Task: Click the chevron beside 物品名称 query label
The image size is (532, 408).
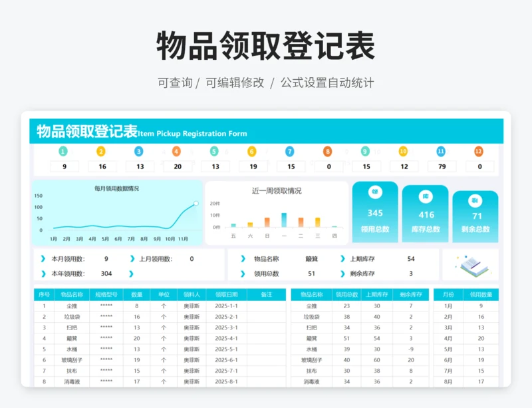Action: coord(243,259)
